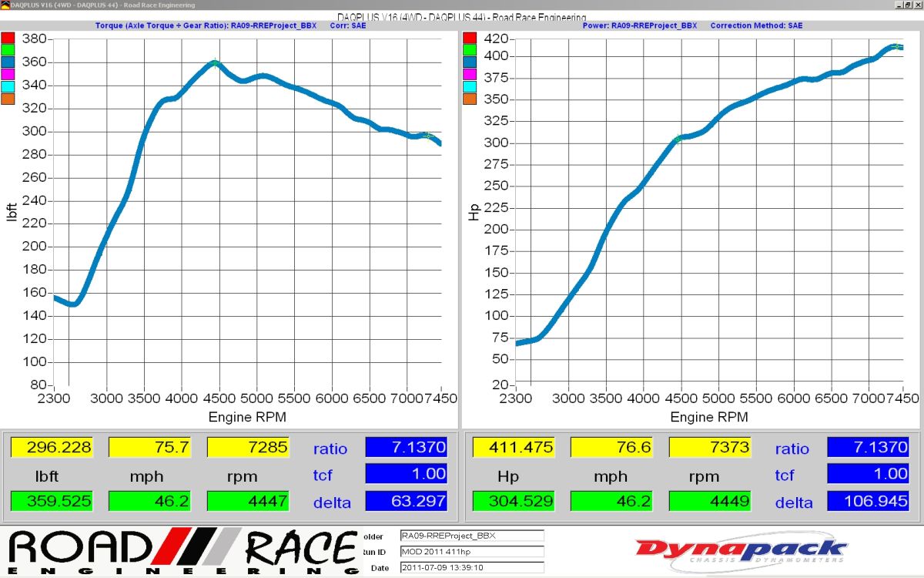
Task: Pick the orange swatch beside the torque chart
Action: click(x=7, y=98)
